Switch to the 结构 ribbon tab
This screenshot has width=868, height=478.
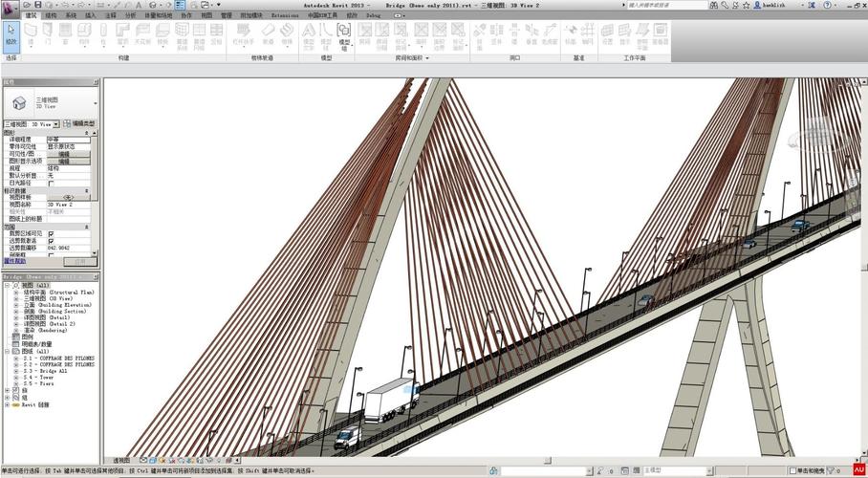pos(51,15)
